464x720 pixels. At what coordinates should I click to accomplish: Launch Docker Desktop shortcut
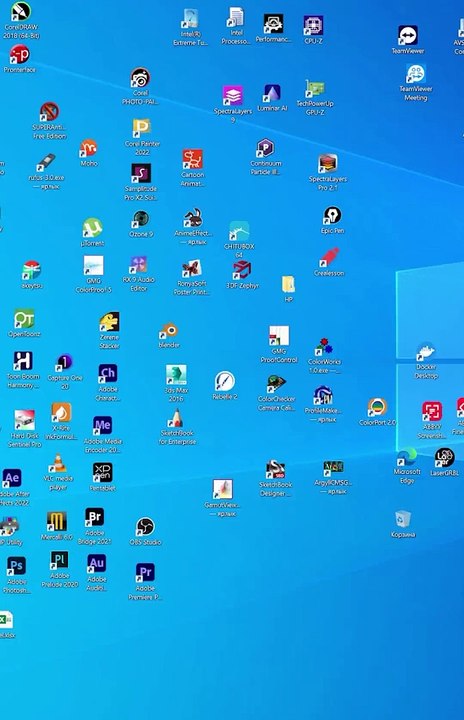426,353
